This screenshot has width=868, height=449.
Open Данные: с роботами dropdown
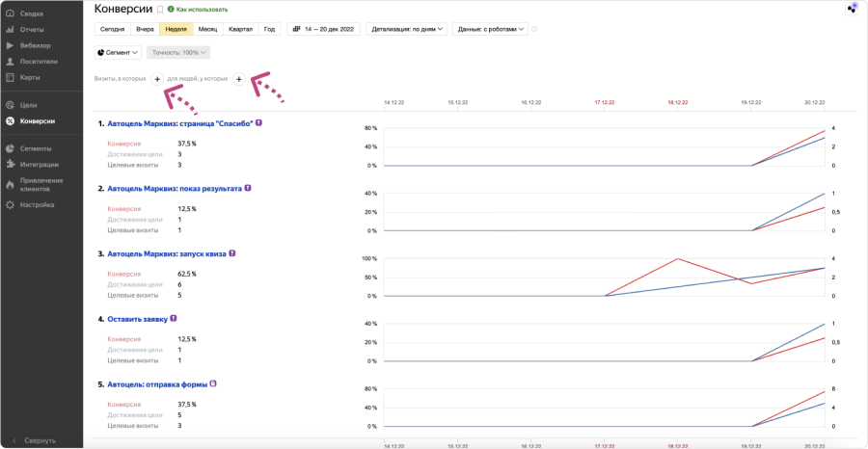490,29
